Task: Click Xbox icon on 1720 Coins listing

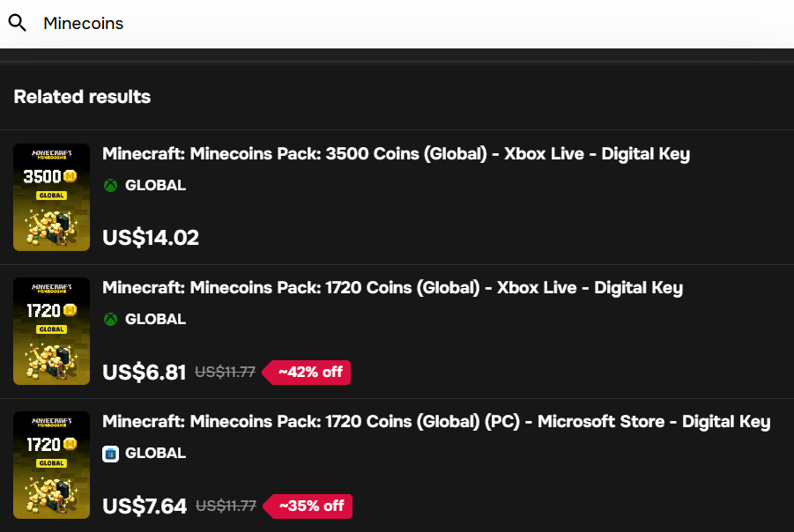Action: click(x=110, y=319)
